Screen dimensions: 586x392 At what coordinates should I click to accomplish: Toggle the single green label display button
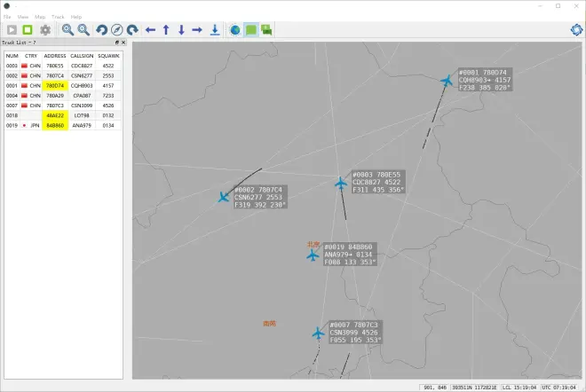(x=250, y=29)
